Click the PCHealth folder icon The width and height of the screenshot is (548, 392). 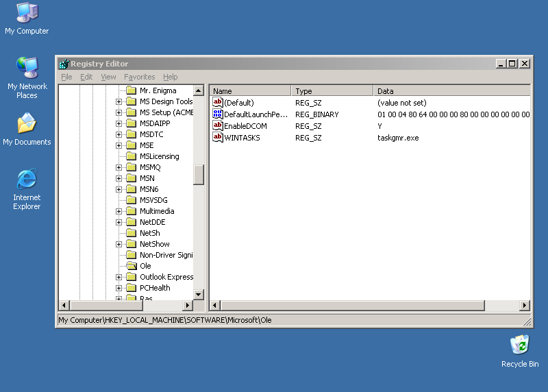(131, 288)
